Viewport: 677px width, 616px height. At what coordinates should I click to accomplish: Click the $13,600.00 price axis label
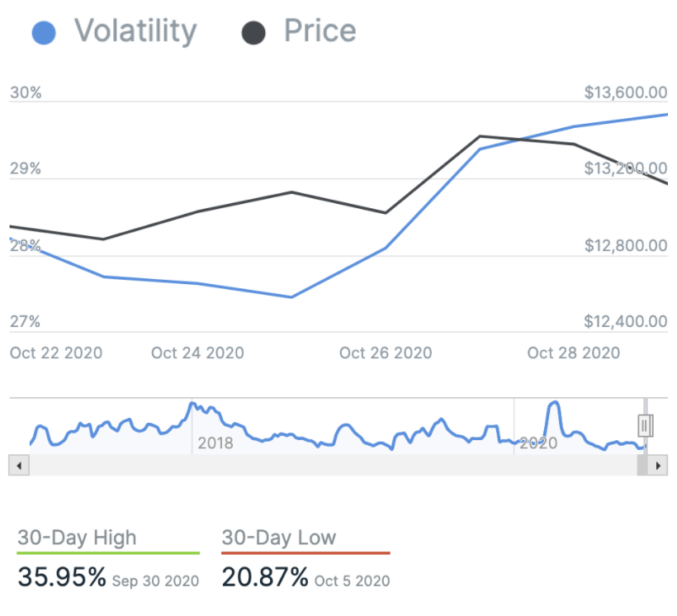[x=625, y=92]
